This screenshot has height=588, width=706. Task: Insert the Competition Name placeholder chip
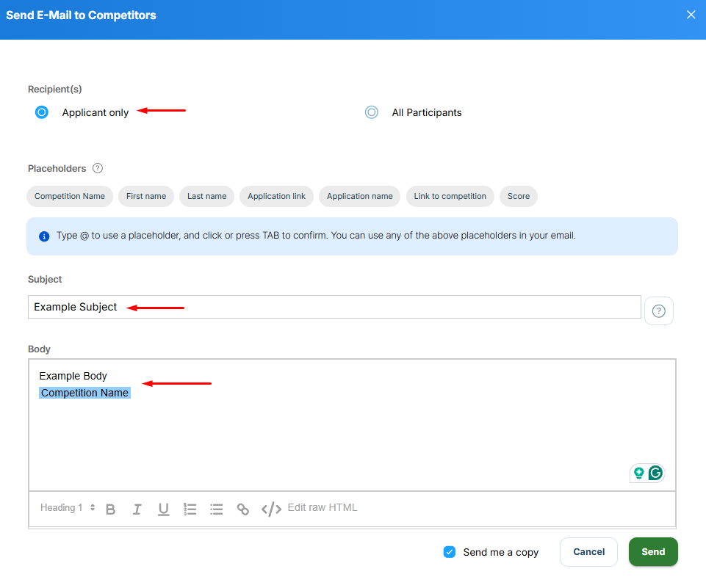(70, 196)
